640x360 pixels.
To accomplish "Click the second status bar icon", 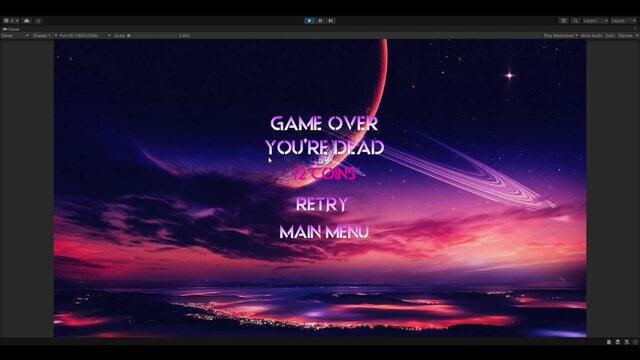I will point(618,342).
